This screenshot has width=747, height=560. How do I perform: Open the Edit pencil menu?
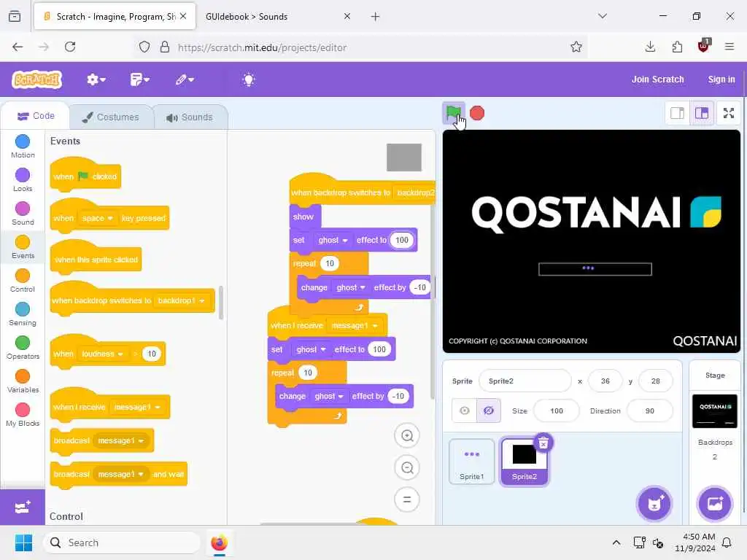185,79
